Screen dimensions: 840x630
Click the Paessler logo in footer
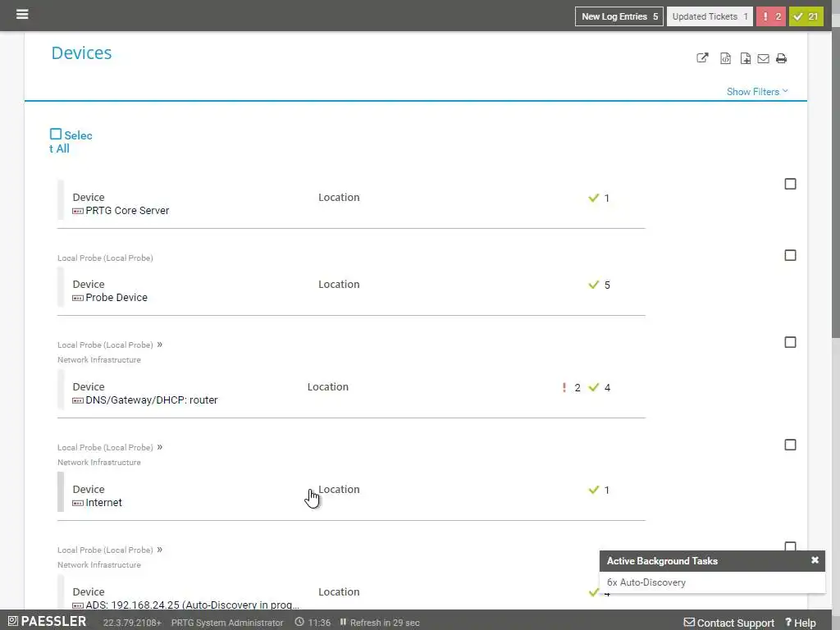tap(47, 622)
